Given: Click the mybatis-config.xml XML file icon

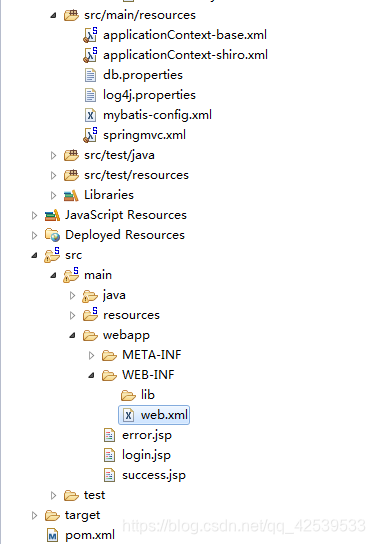Looking at the screenshot, I should tap(90, 115).
